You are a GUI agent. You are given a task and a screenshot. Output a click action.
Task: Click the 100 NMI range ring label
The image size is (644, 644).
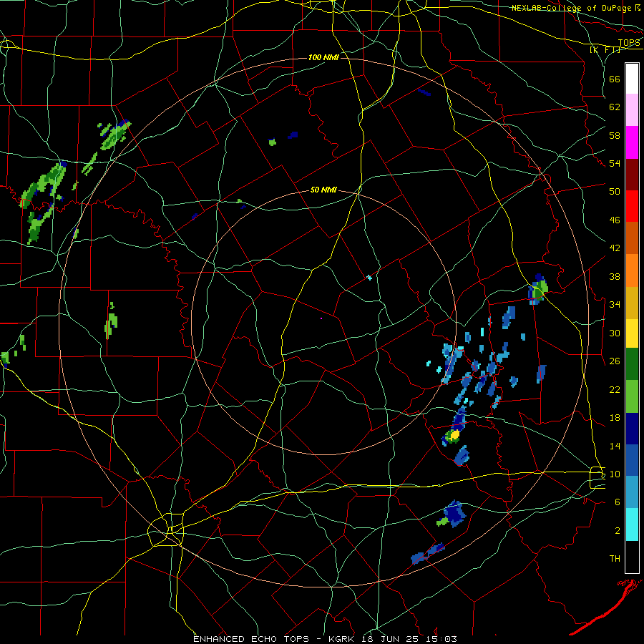(x=323, y=57)
